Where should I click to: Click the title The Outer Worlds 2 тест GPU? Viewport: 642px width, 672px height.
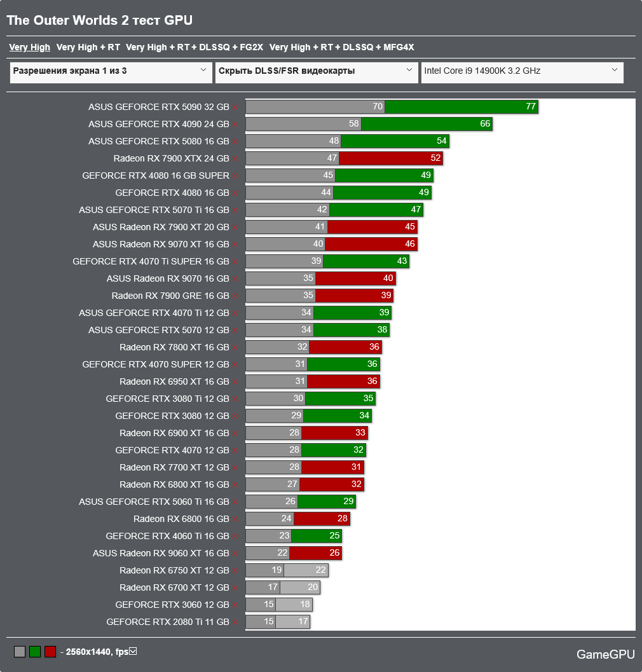coord(99,20)
